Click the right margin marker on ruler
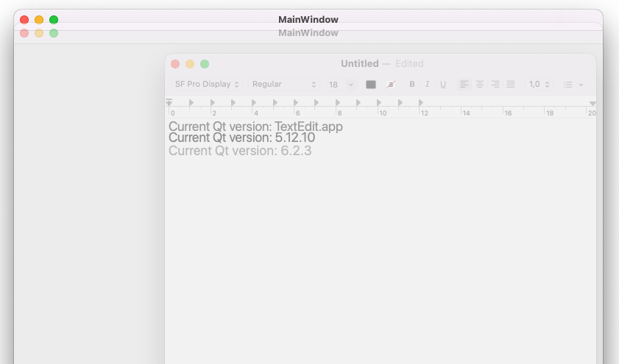Screen dimensions: 619x364 point(593,104)
